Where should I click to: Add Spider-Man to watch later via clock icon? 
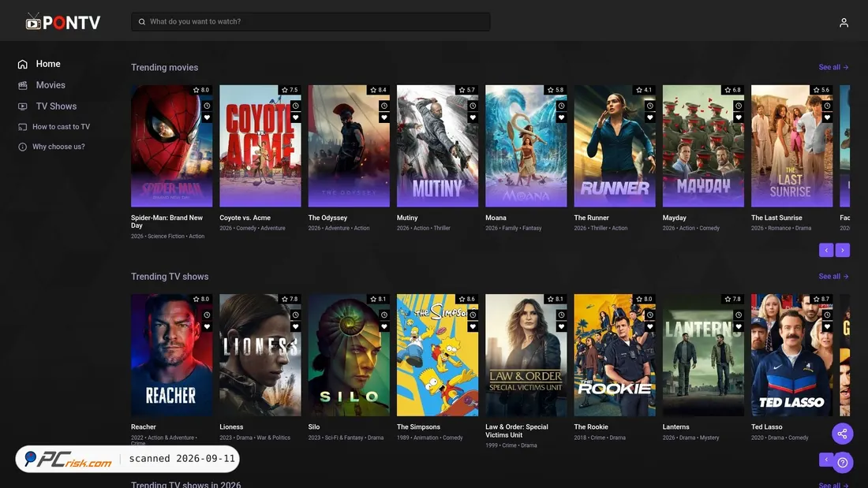207,106
